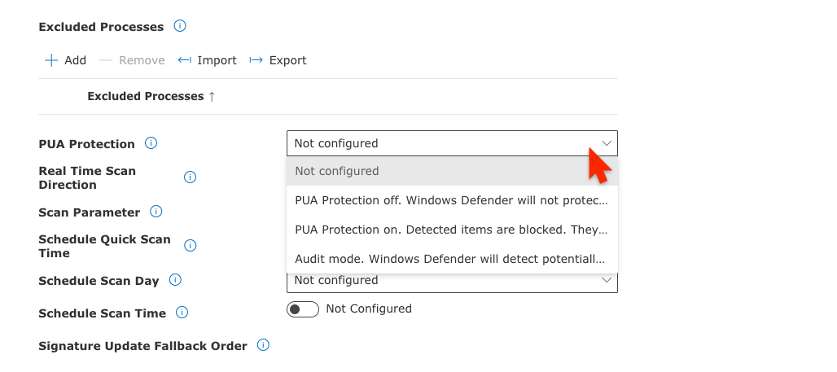Show Signature Update Fallback Order info
The width and height of the screenshot is (837, 372).
pyautogui.click(x=263, y=345)
